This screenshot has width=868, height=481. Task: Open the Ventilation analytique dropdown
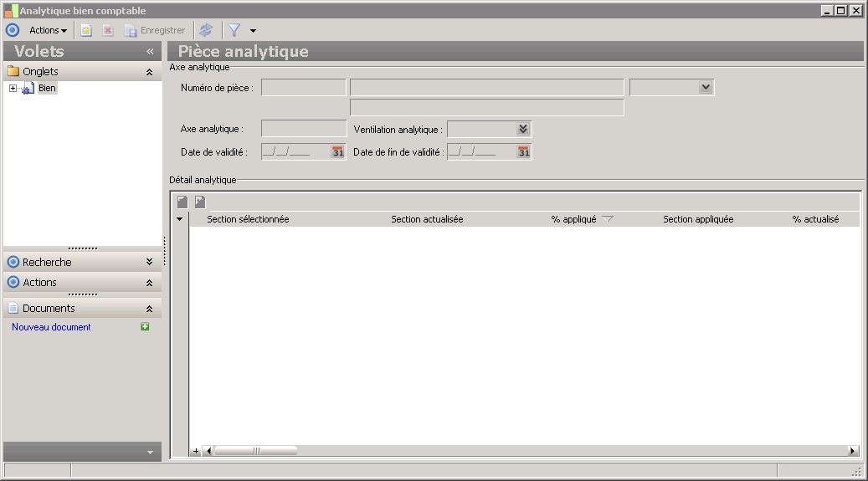[523, 129]
